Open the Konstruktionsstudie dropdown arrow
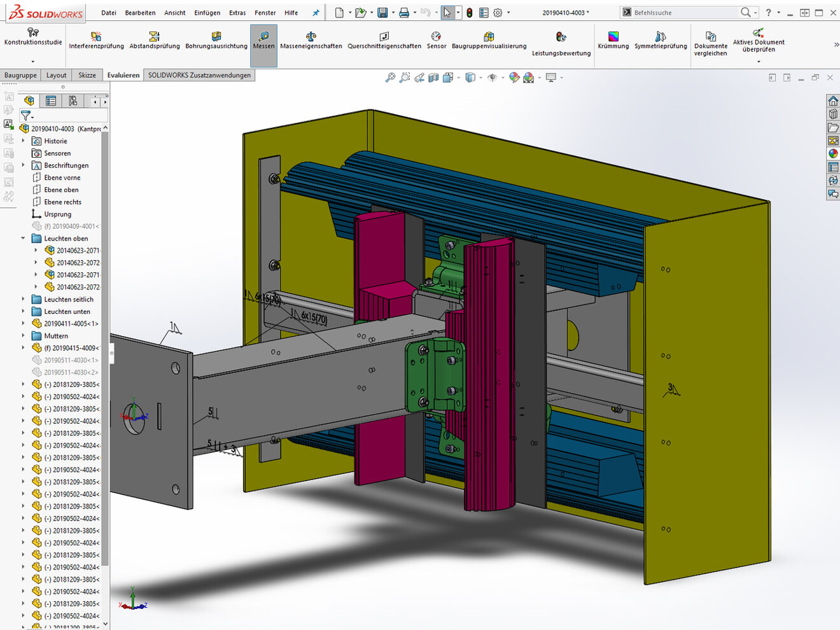The width and height of the screenshot is (840, 630). (x=32, y=62)
